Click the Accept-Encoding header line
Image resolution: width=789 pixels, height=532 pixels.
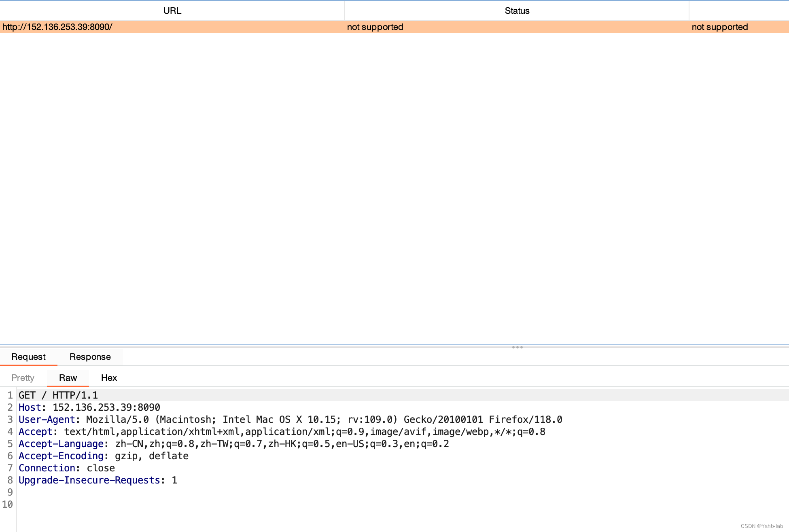click(x=103, y=456)
